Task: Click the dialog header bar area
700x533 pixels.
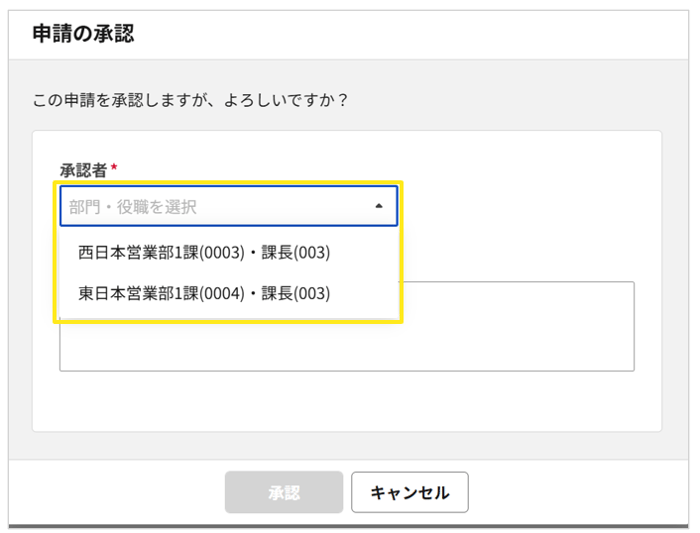Action: coord(400,35)
